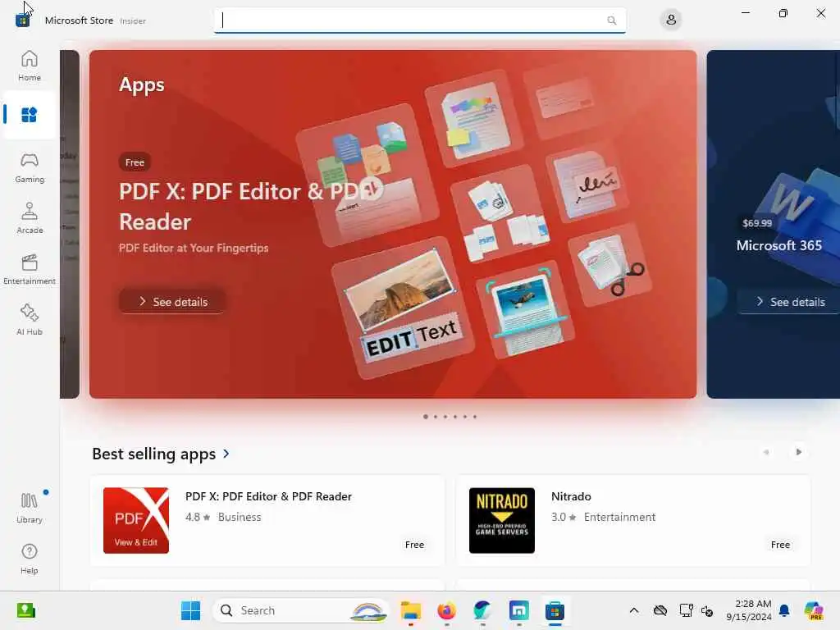See details for Microsoft 365
The image size is (840, 630).
point(790,302)
